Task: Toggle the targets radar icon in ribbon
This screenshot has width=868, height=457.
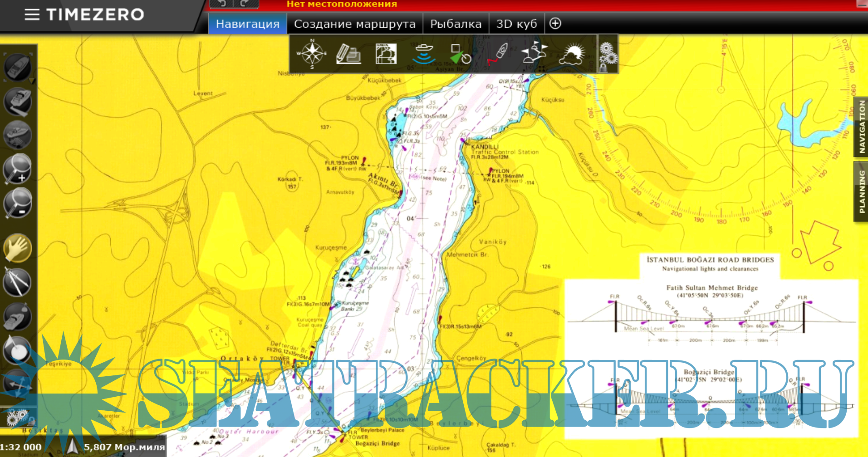Action: tap(460, 54)
